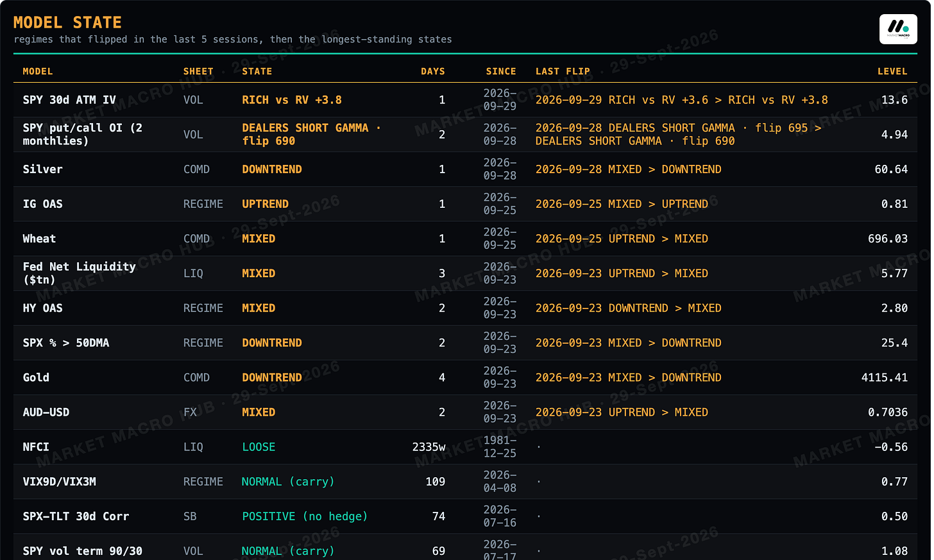
Task: Select the MODEL column header
Action: (x=38, y=71)
